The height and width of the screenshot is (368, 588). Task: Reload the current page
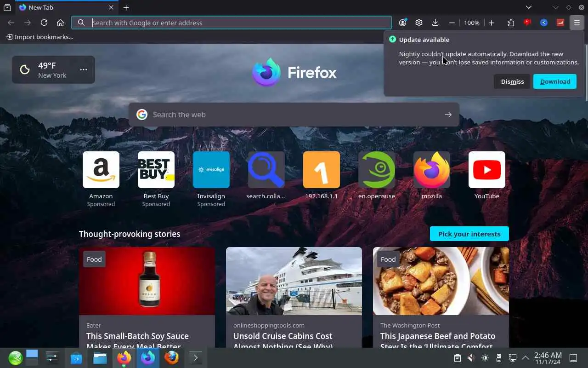coord(44,23)
